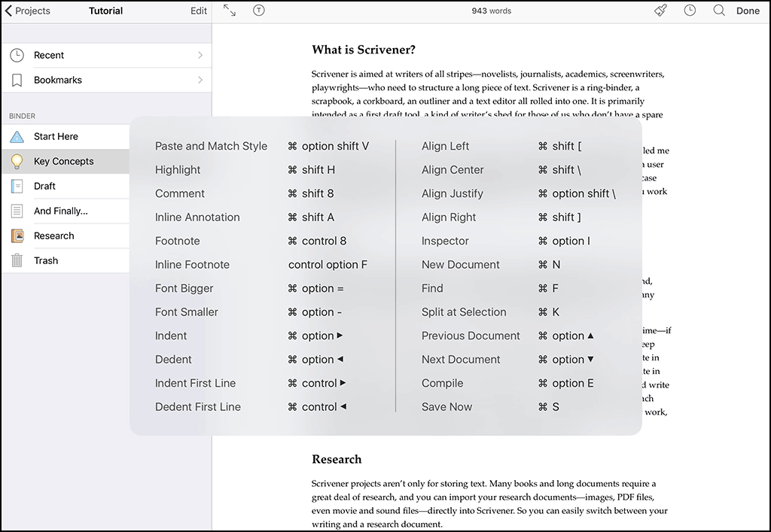Click 'Align Left' shortcut label
The height and width of the screenshot is (532, 771).
pos(445,146)
